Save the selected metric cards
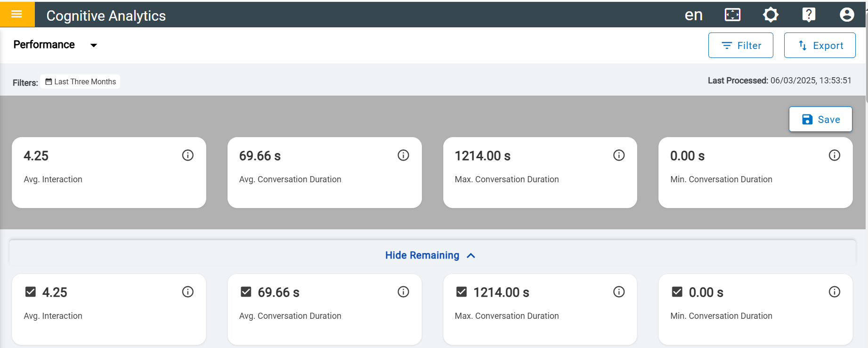Image resolution: width=868 pixels, height=348 pixels. click(x=820, y=119)
